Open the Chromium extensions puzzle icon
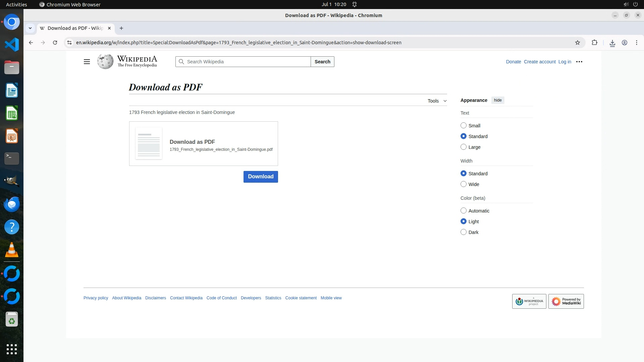The height and width of the screenshot is (362, 644). point(594,43)
